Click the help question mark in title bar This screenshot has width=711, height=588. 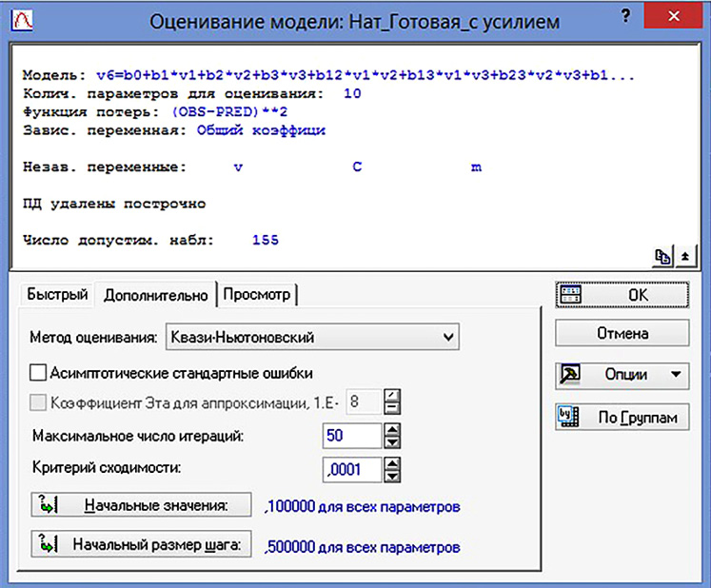624,18
